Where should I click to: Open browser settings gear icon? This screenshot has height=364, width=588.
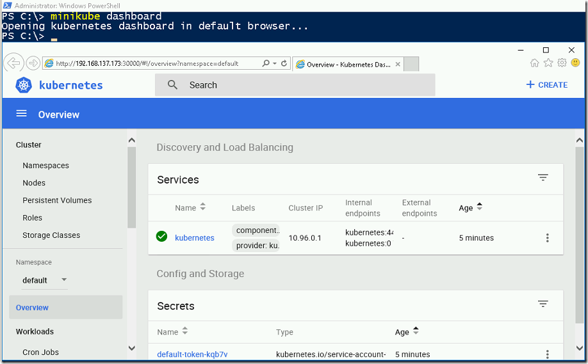tap(562, 63)
